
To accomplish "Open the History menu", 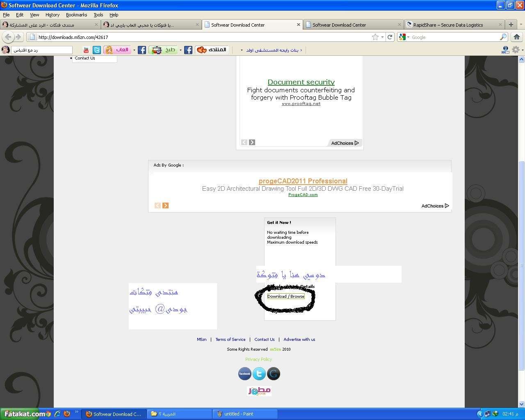I will 52,15.
